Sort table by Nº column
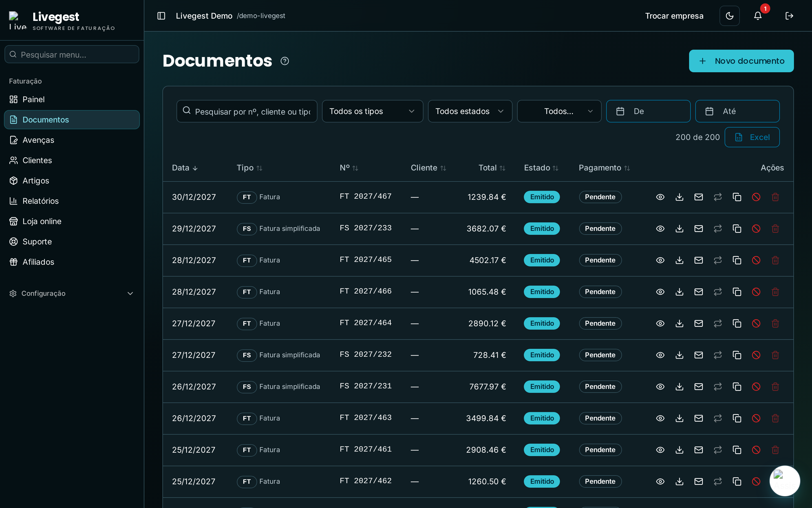812x508 pixels. pyautogui.click(x=349, y=168)
